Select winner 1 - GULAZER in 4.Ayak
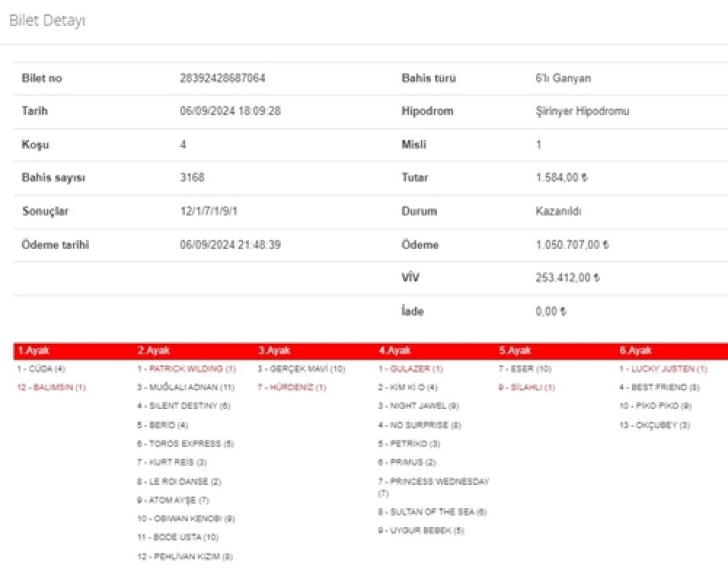 410,369
